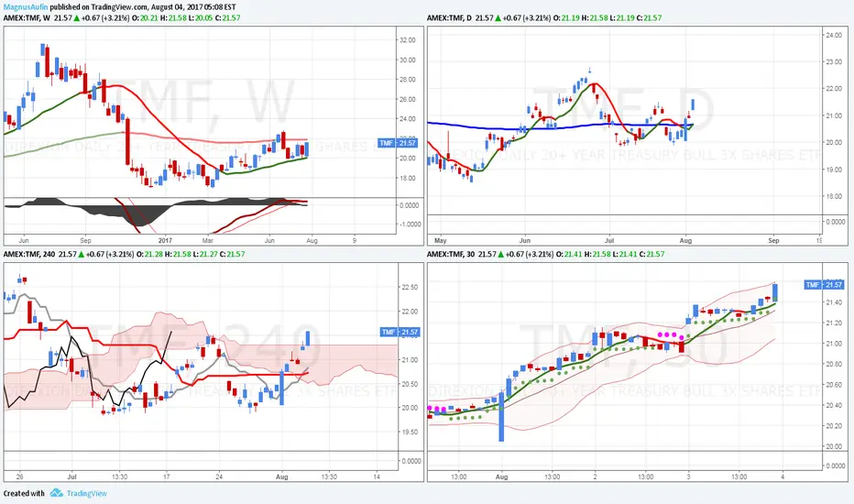
Task: Click the May date label on daily time axis
Action: point(440,240)
